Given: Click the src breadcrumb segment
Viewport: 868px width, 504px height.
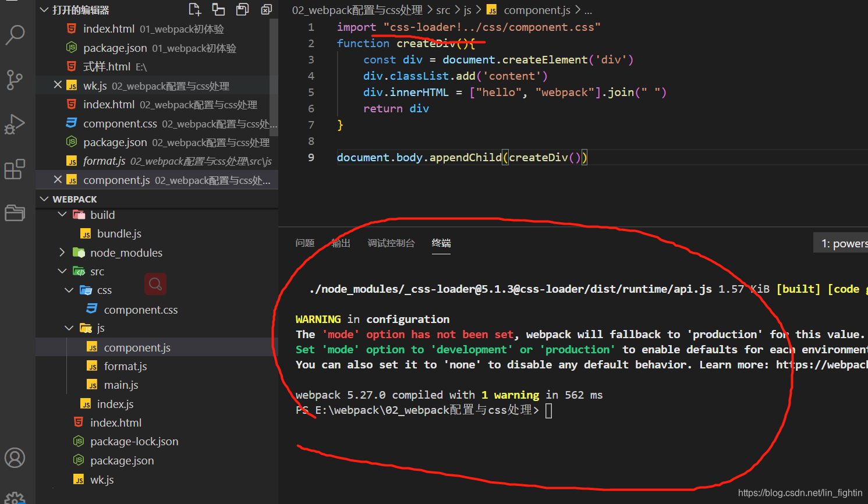Looking at the screenshot, I should (443, 10).
